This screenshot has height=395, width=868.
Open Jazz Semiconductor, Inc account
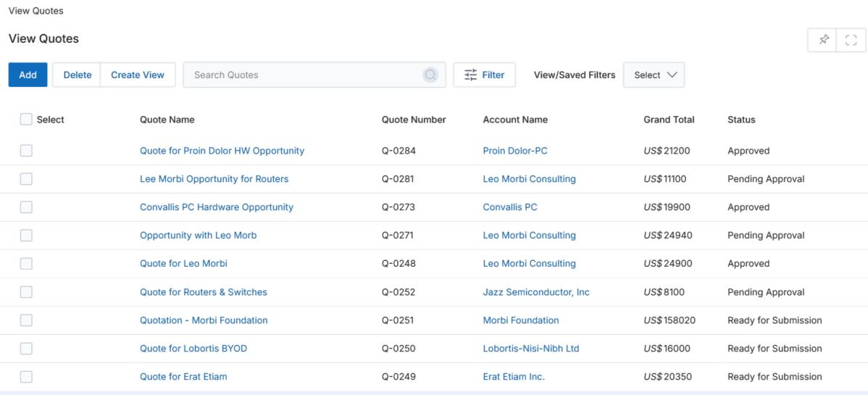point(536,292)
